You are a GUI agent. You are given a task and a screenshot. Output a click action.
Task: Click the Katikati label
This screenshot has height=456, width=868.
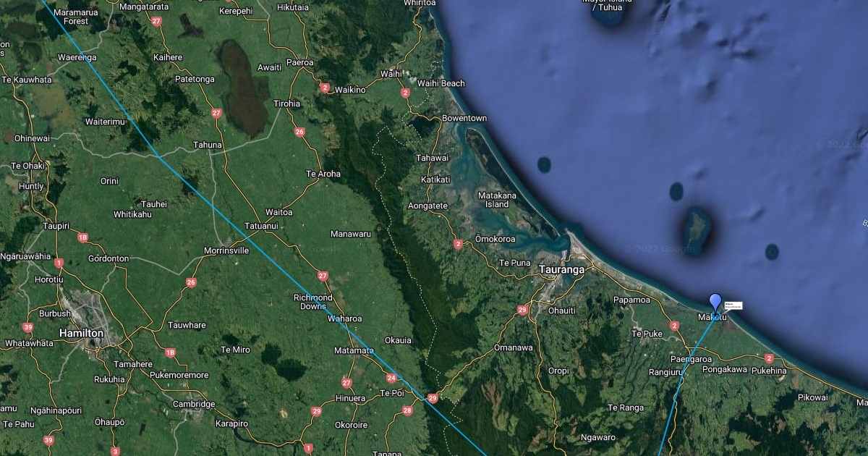point(435,180)
